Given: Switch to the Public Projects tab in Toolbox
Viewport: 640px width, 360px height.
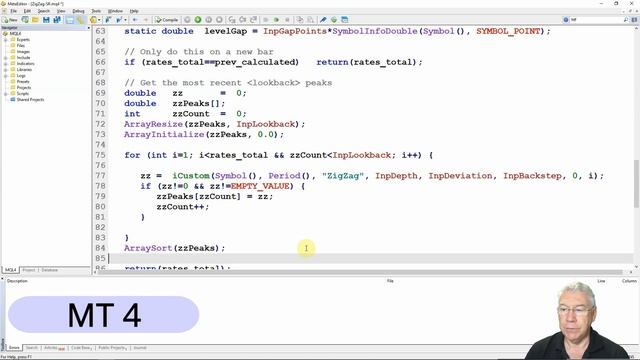Looking at the screenshot, I should coord(112,348).
